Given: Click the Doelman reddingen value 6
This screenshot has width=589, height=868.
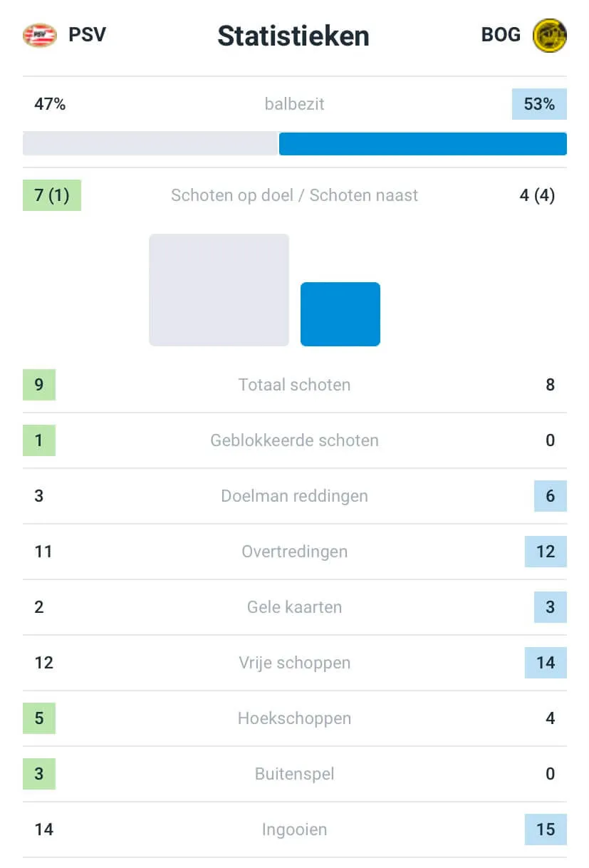Looking at the screenshot, I should pos(551,496).
